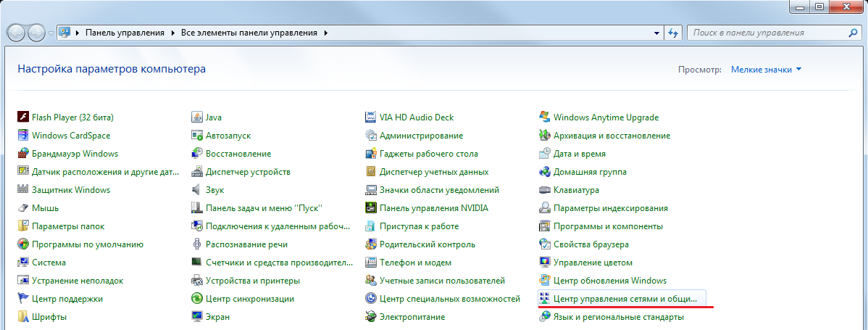Open the Подключения к удаленным рабочим link

(x=278, y=226)
